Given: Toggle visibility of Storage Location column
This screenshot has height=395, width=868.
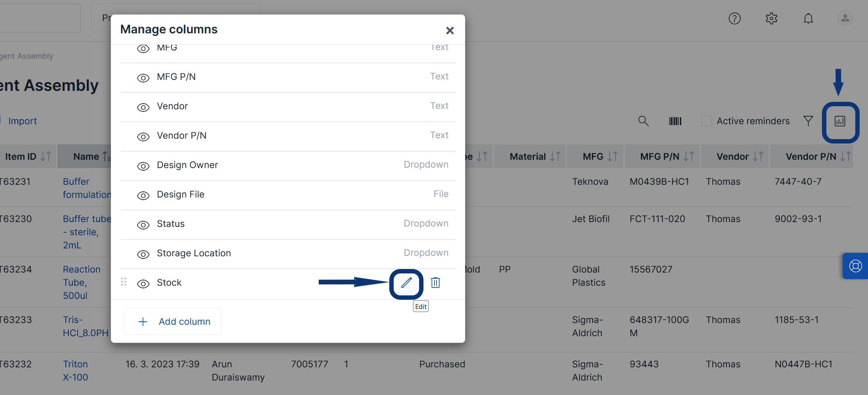Looking at the screenshot, I should (x=143, y=254).
